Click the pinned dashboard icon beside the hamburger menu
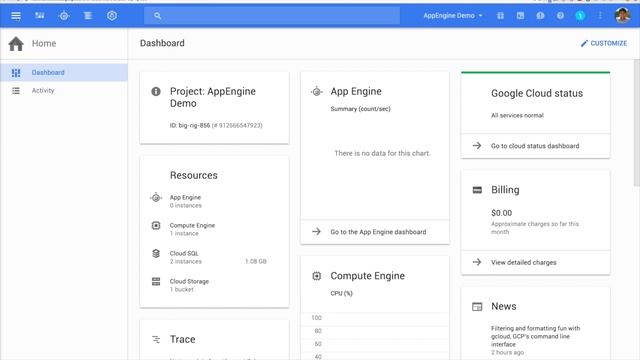 click(x=40, y=16)
